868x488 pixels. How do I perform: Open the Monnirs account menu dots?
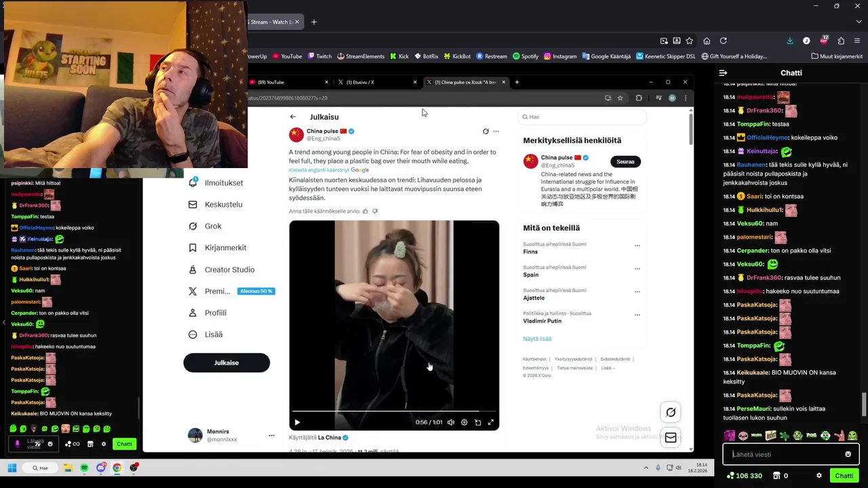tap(271, 435)
